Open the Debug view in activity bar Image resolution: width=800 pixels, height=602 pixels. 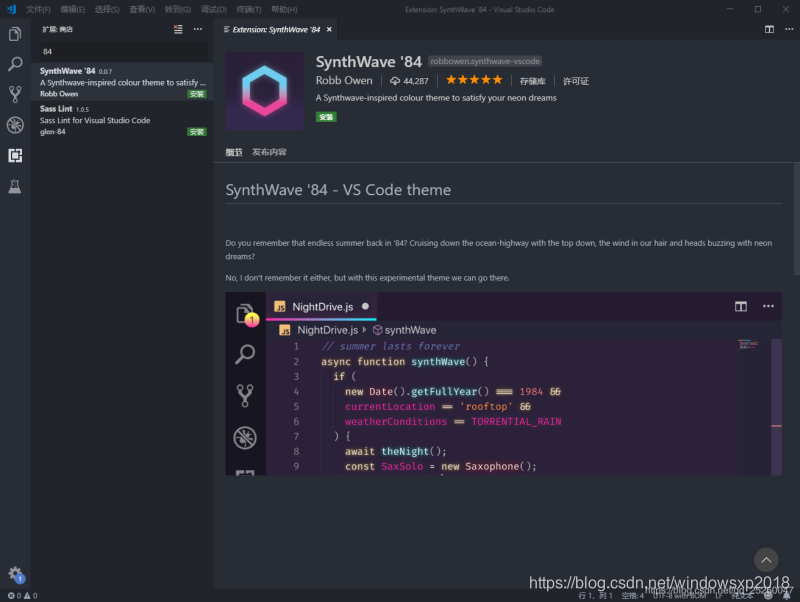[15, 125]
